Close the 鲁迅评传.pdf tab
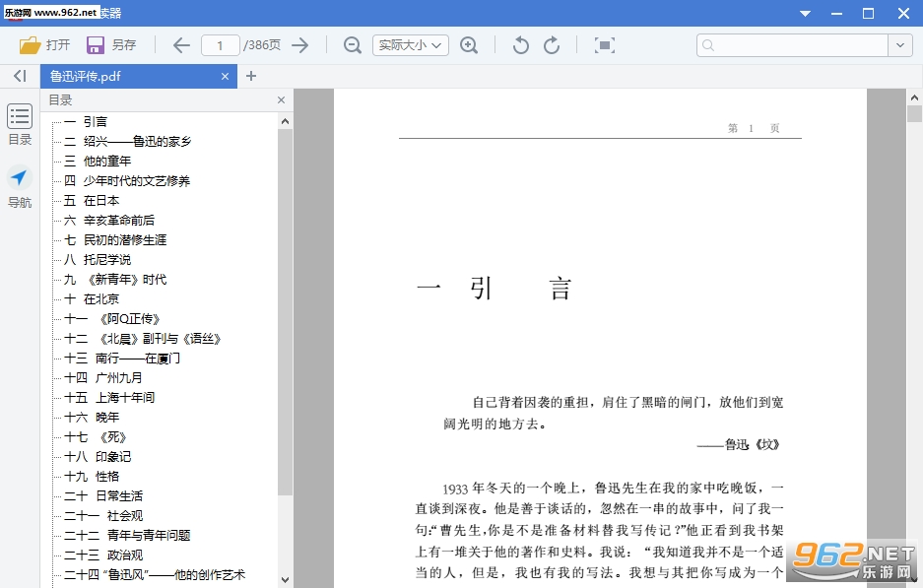The height and width of the screenshot is (588, 923). coord(225,77)
